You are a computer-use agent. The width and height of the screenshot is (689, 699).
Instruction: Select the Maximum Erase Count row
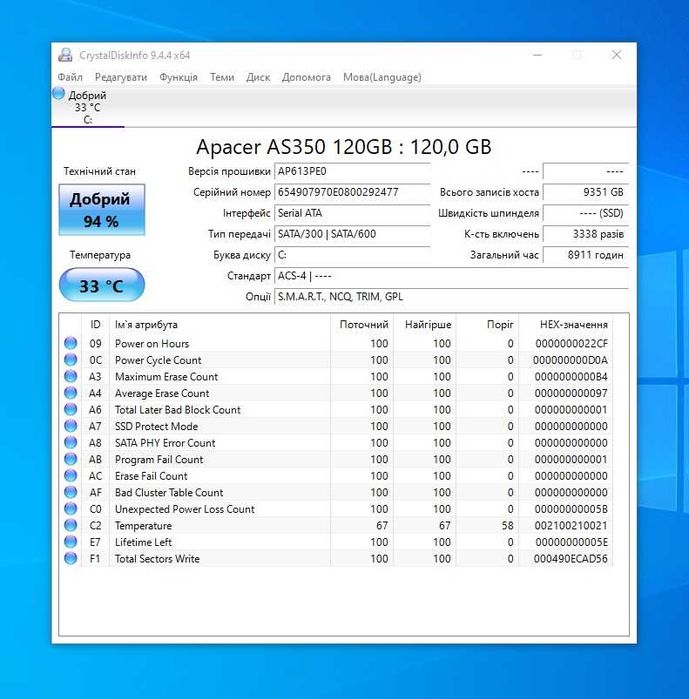(336, 376)
